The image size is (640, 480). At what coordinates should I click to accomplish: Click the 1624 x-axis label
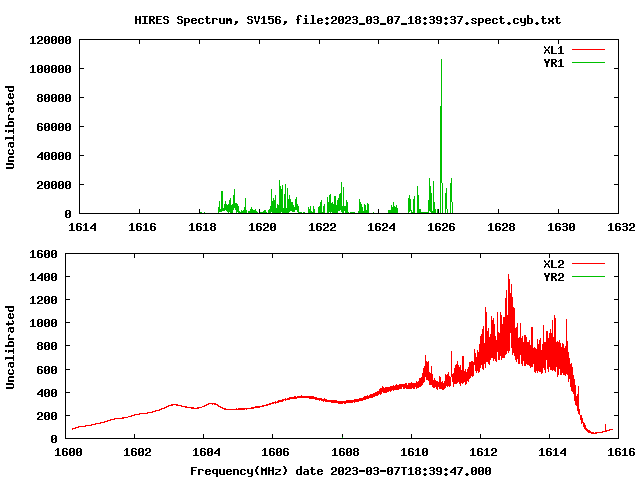click(x=381, y=227)
